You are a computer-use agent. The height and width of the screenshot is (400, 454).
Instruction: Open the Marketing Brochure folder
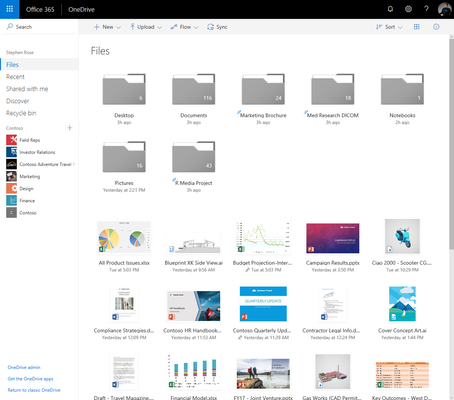point(263,89)
